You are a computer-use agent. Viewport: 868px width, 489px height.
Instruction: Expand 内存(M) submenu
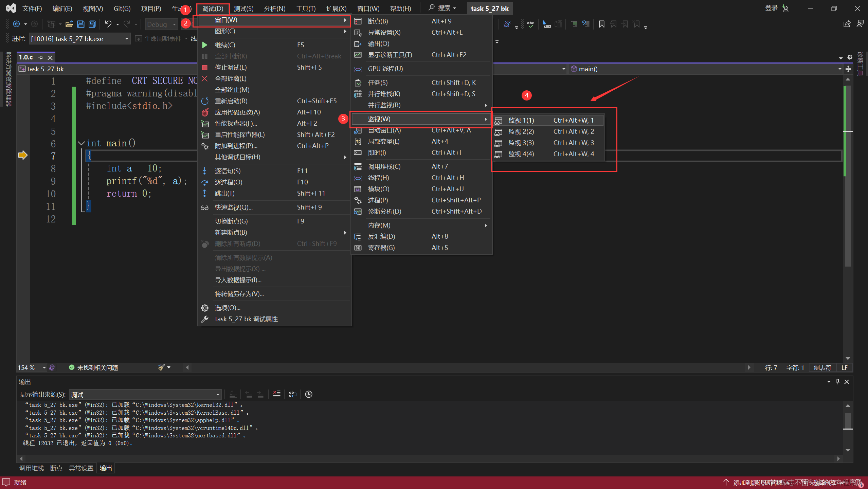click(421, 225)
